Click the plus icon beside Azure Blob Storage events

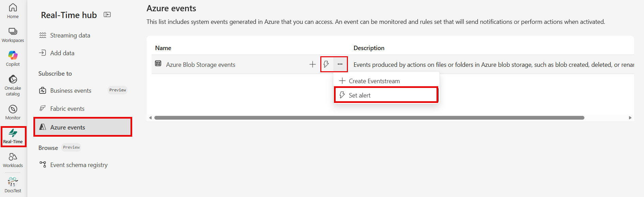click(312, 64)
